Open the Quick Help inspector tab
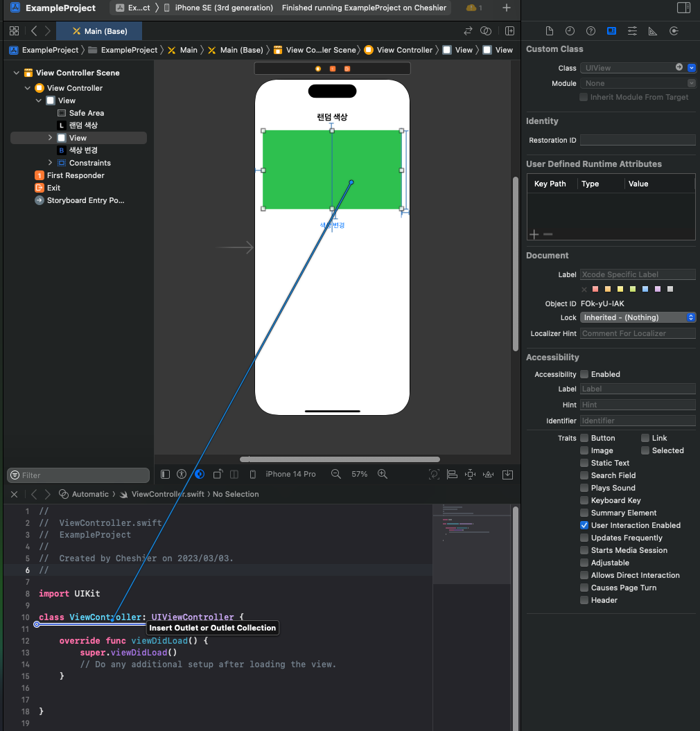This screenshot has width=700, height=731. click(x=590, y=30)
